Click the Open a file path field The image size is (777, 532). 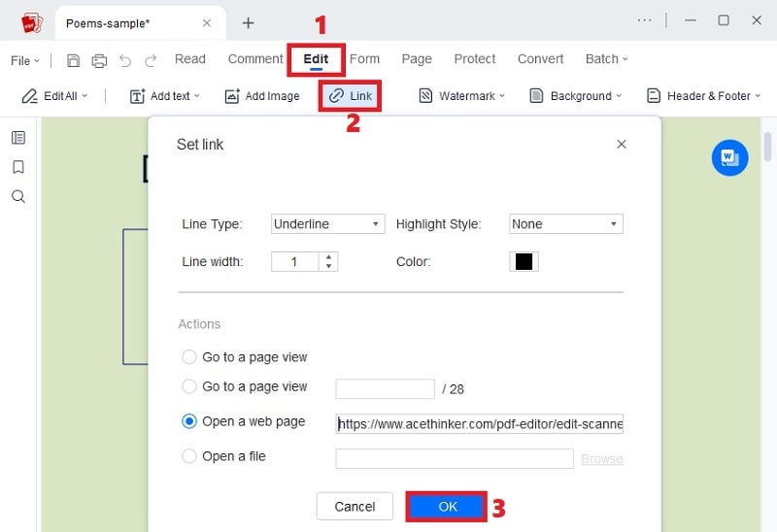point(455,458)
